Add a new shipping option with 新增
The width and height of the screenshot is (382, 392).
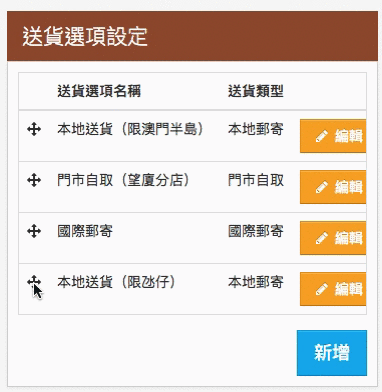click(332, 353)
